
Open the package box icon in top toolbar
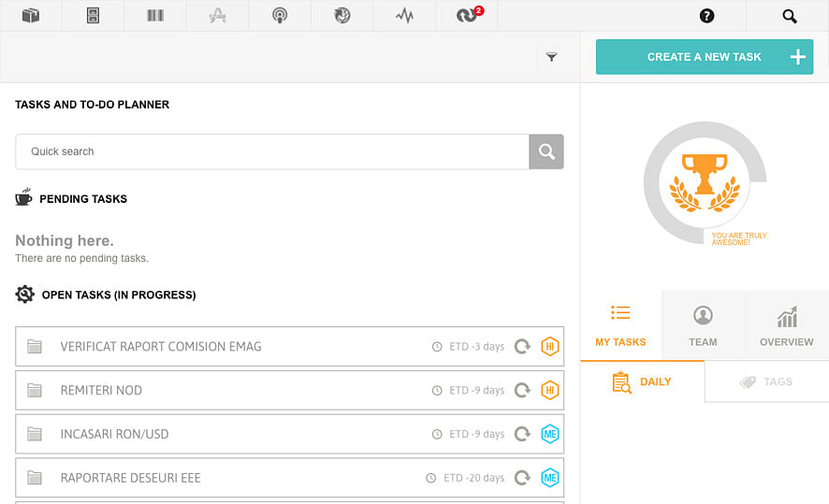[x=31, y=16]
